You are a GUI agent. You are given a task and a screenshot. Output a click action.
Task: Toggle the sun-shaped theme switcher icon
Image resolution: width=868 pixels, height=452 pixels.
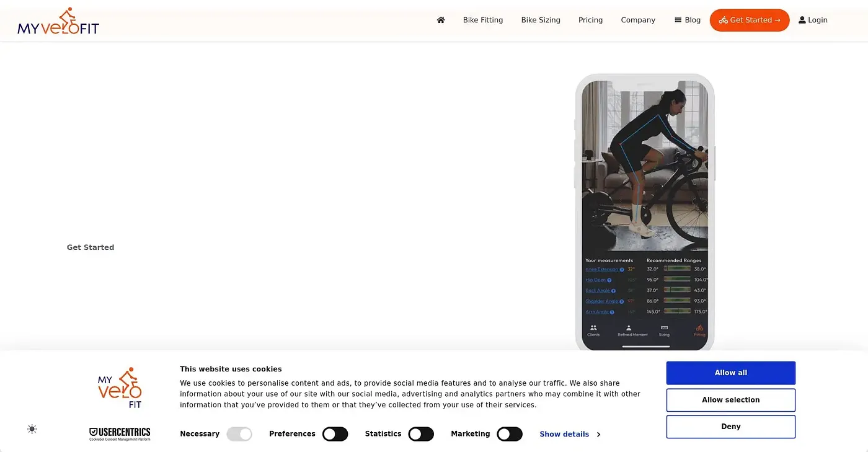click(32, 428)
